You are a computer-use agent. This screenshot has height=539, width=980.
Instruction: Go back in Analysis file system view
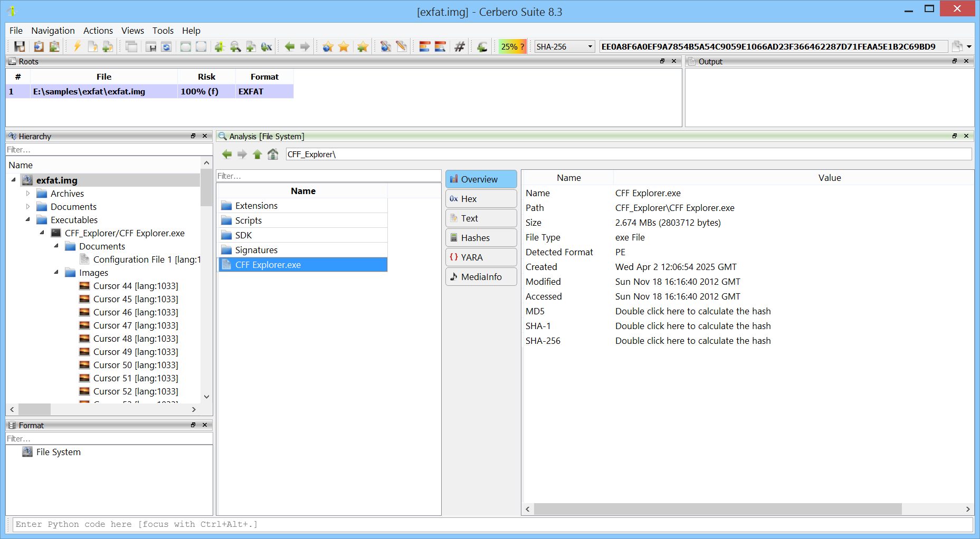(227, 154)
